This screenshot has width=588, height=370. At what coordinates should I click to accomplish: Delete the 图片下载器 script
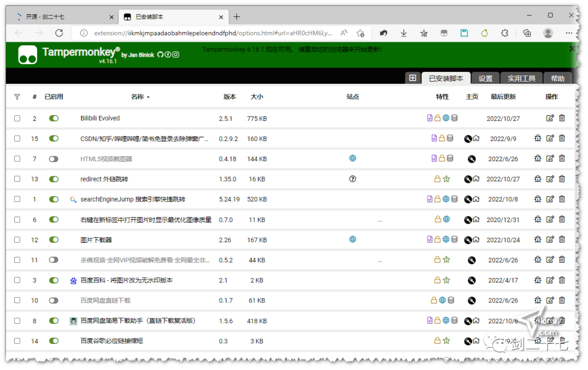pyautogui.click(x=562, y=239)
